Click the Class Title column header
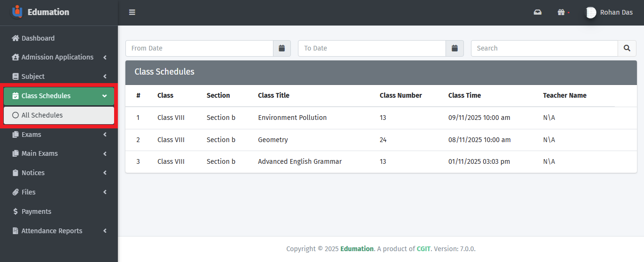The width and height of the screenshot is (644, 262). (273, 95)
